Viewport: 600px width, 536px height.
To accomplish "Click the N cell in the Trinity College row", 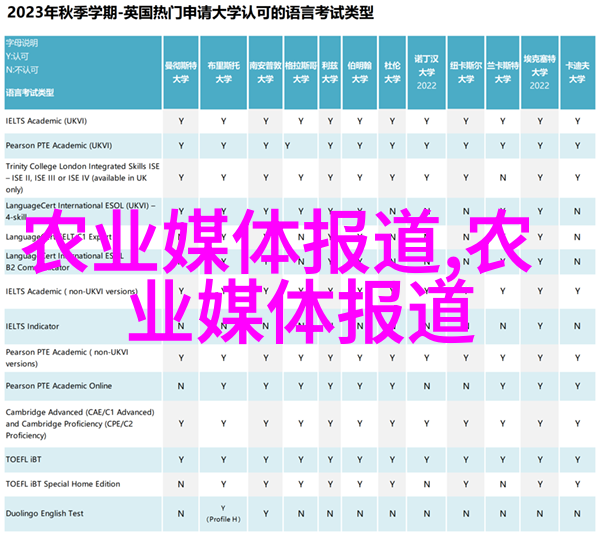I will click(x=503, y=178).
